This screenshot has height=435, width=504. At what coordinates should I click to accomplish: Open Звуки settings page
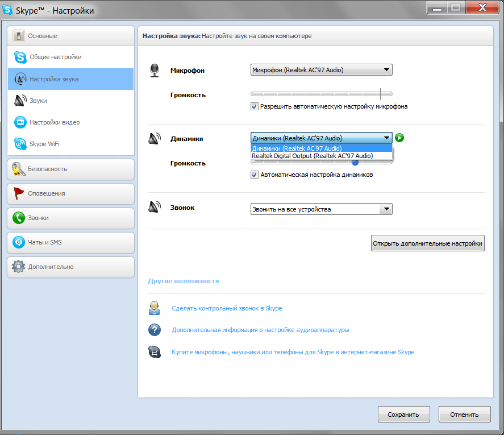coord(70,101)
